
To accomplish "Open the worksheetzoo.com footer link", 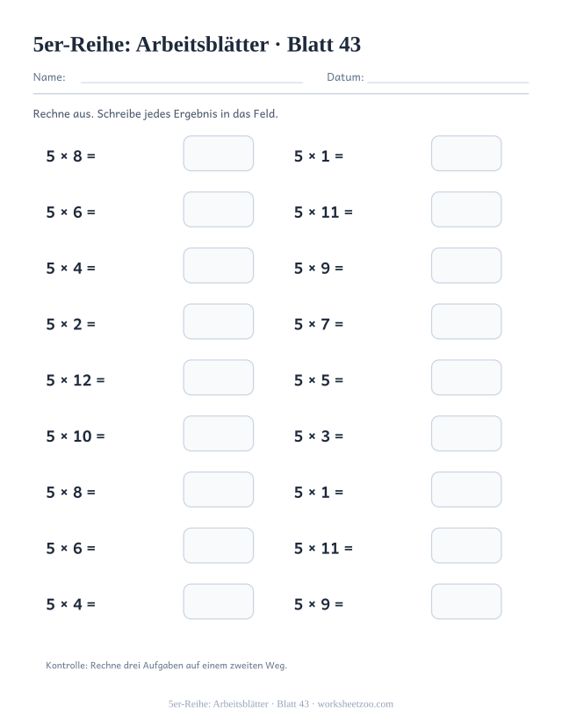I will point(356,704).
